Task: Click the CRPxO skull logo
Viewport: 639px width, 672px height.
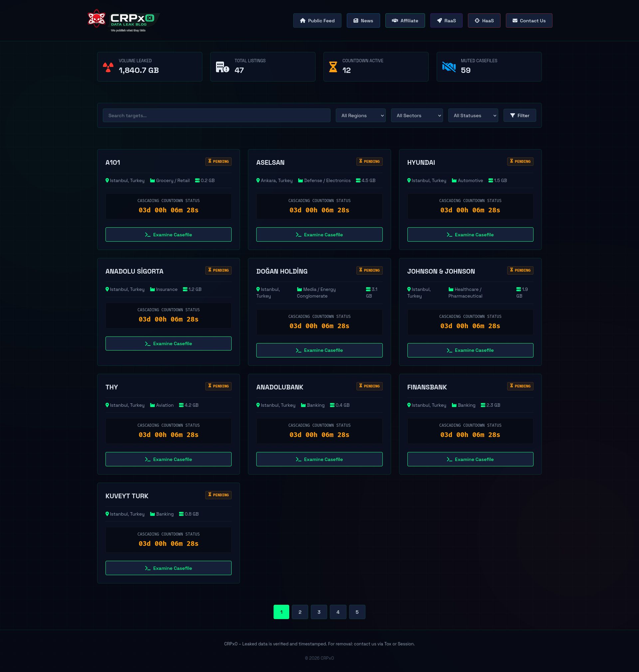Action: click(x=97, y=19)
